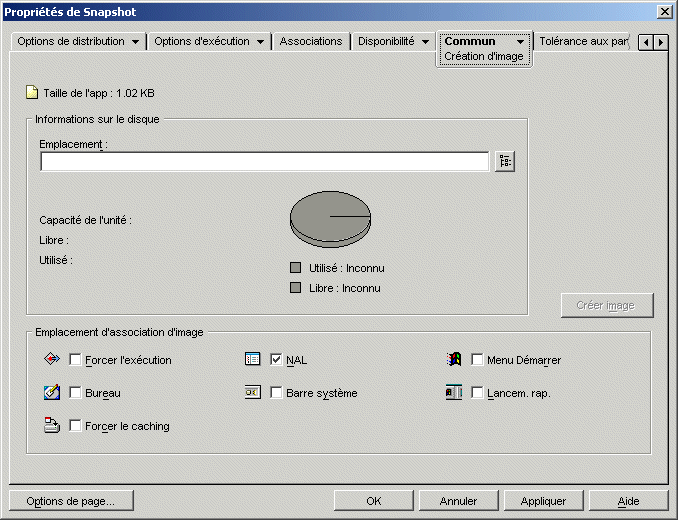
Task: Click the Utilisé legend color swatch
Action: [x=295, y=268]
